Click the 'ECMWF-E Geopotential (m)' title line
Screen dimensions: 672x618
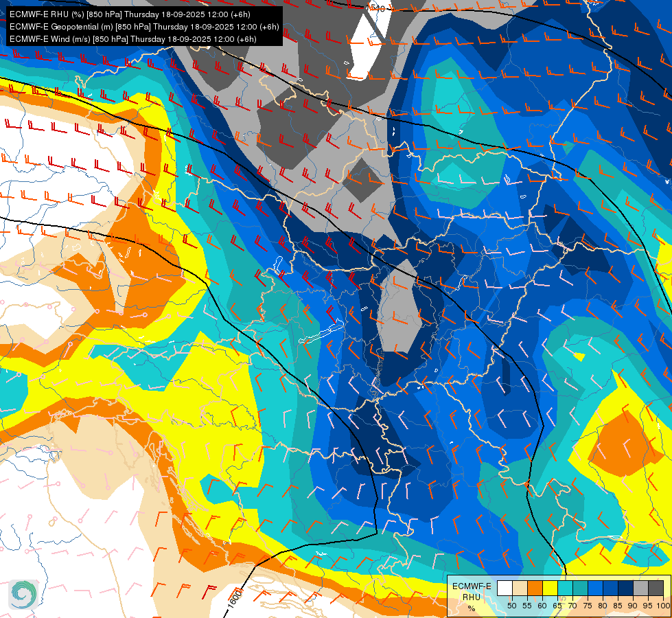pyautogui.click(x=144, y=27)
